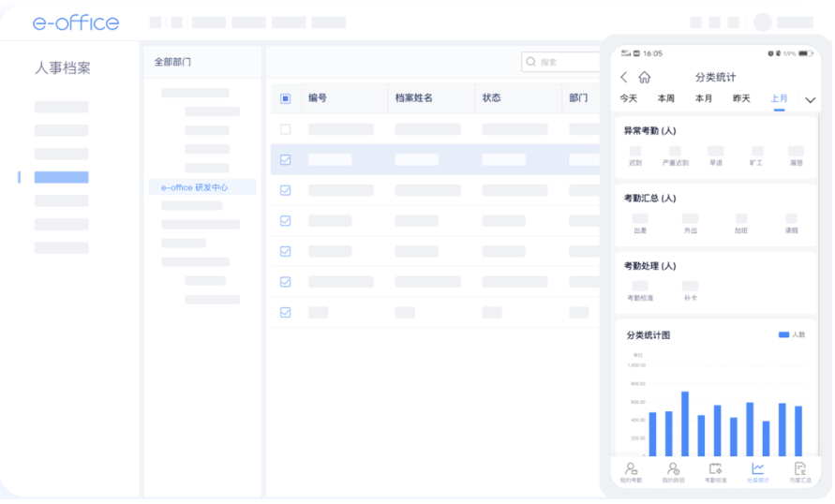Expand the date range chevron after 上月
835x504 pixels.
coord(810,100)
